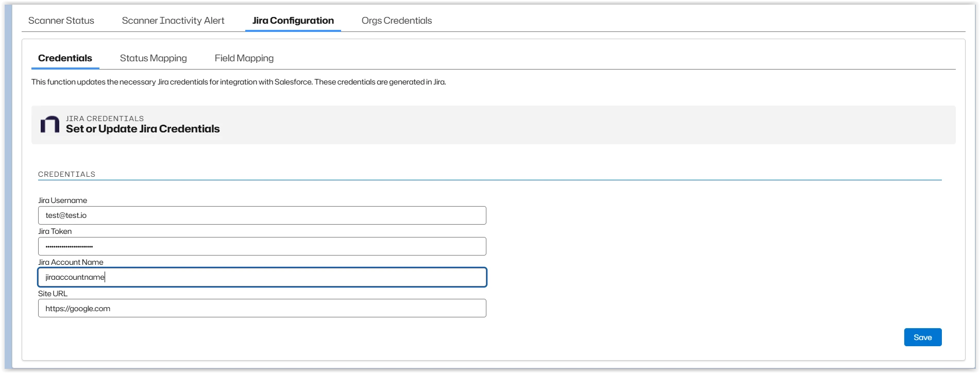Click the Salesforce integration description sentence
Image resolution: width=980 pixels, height=373 pixels.
click(x=239, y=82)
